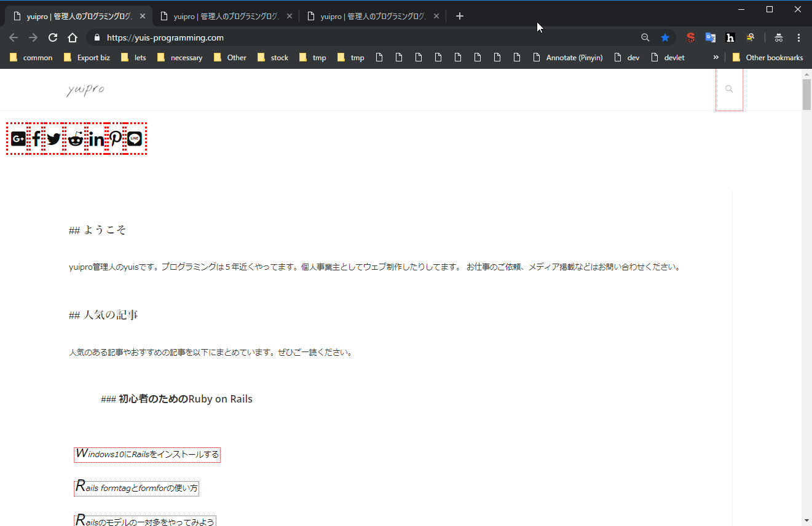Viewport: 812px width, 526px height.
Task: Click the LinkedIn share icon
Action: coord(97,139)
